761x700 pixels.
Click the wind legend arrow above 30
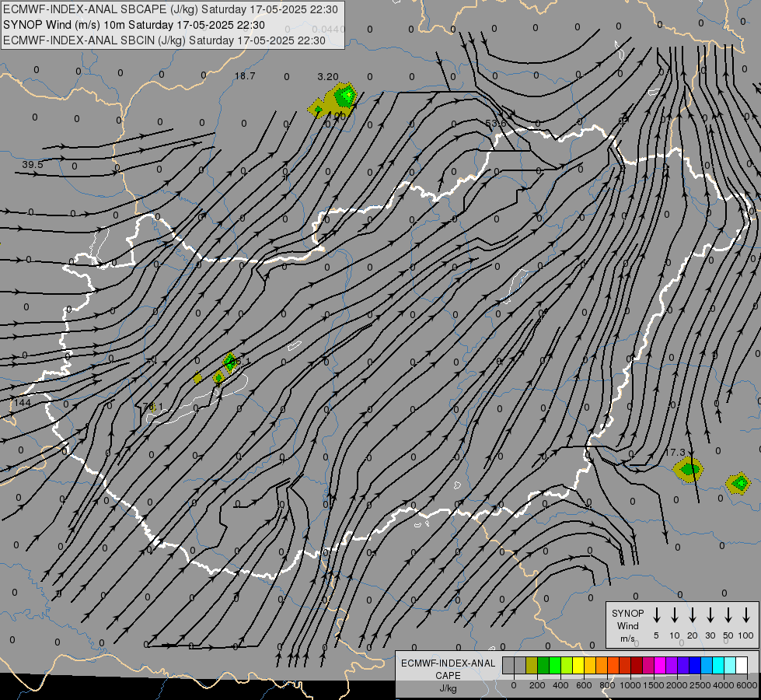(x=710, y=615)
